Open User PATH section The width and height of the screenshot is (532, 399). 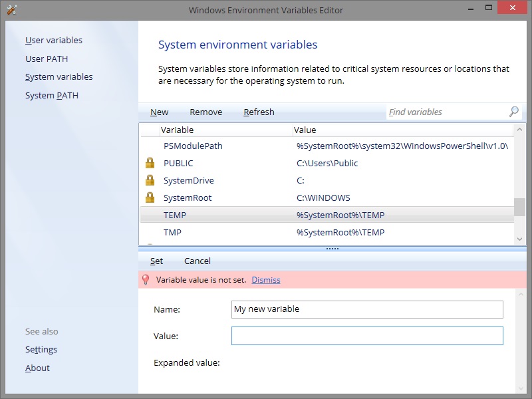coord(47,59)
